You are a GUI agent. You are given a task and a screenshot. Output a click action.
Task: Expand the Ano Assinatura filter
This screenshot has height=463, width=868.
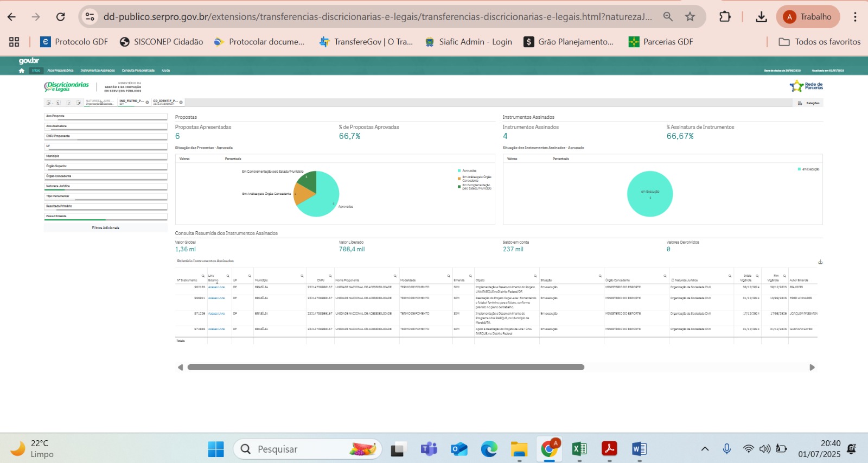click(x=106, y=126)
